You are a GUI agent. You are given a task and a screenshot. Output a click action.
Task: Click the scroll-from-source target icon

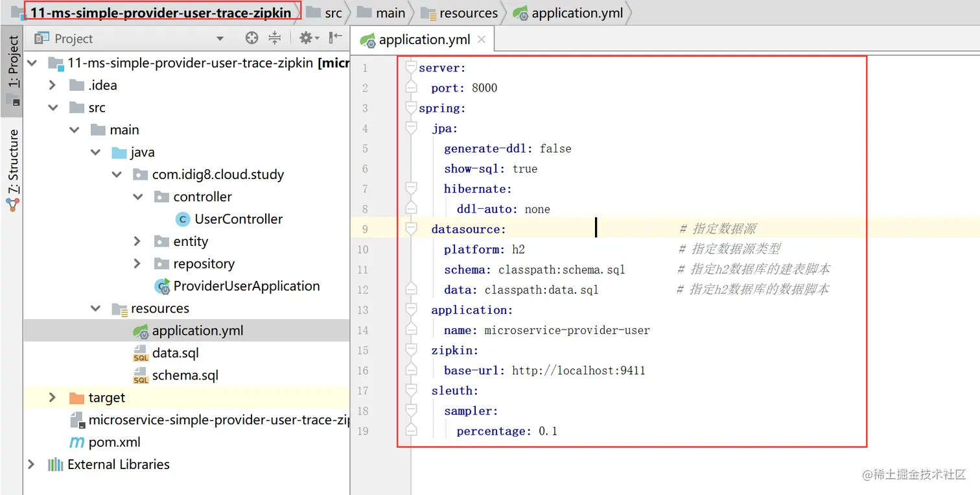[x=252, y=38]
